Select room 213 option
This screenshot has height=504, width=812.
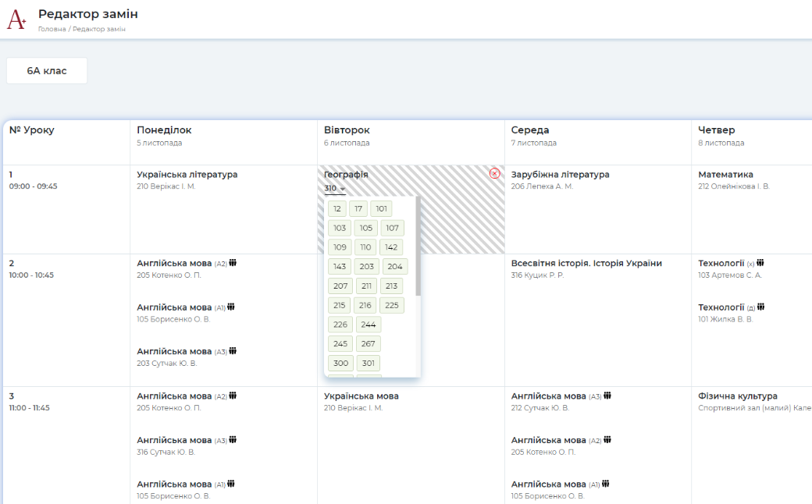pyautogui.click(x=391, y=286)
